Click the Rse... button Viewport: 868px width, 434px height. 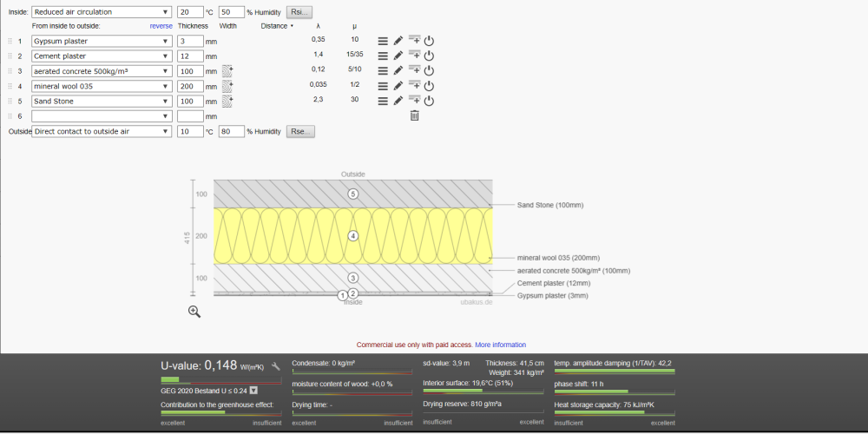(x=300, y=131)
